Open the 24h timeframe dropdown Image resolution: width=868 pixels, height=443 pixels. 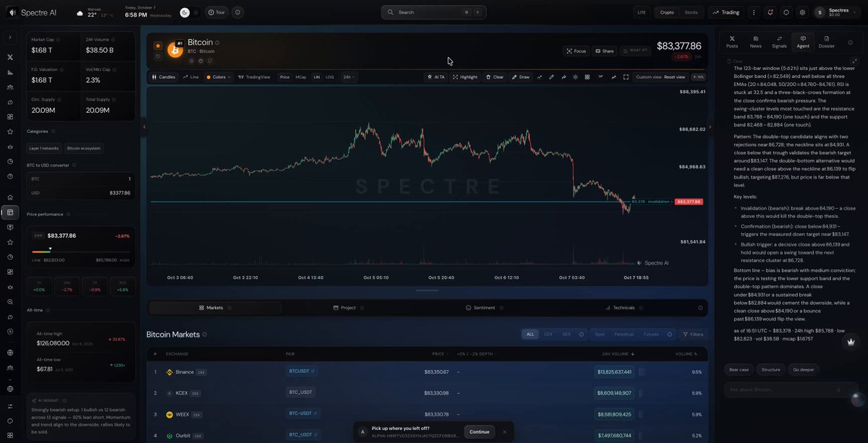pyautogui.click(x=349, y=77)
